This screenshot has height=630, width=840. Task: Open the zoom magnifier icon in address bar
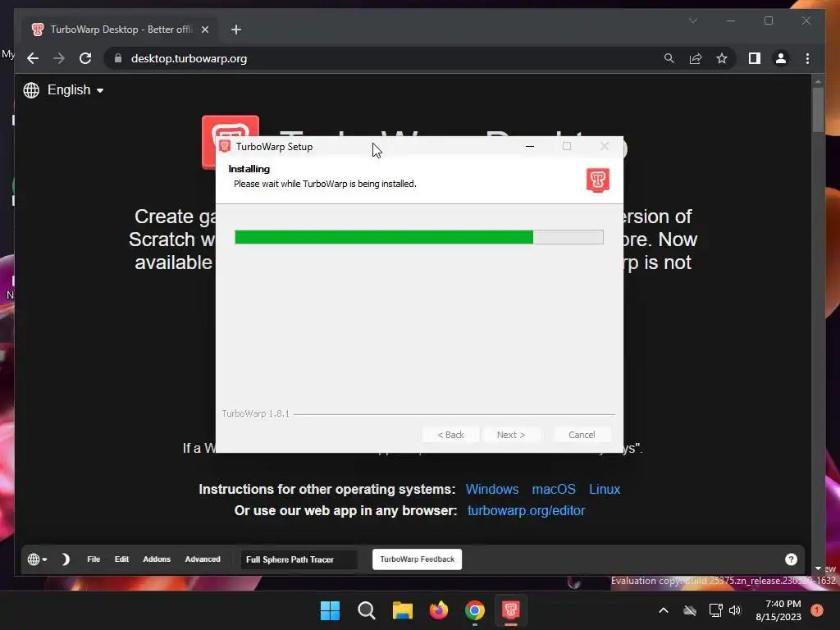click(669, 58)
